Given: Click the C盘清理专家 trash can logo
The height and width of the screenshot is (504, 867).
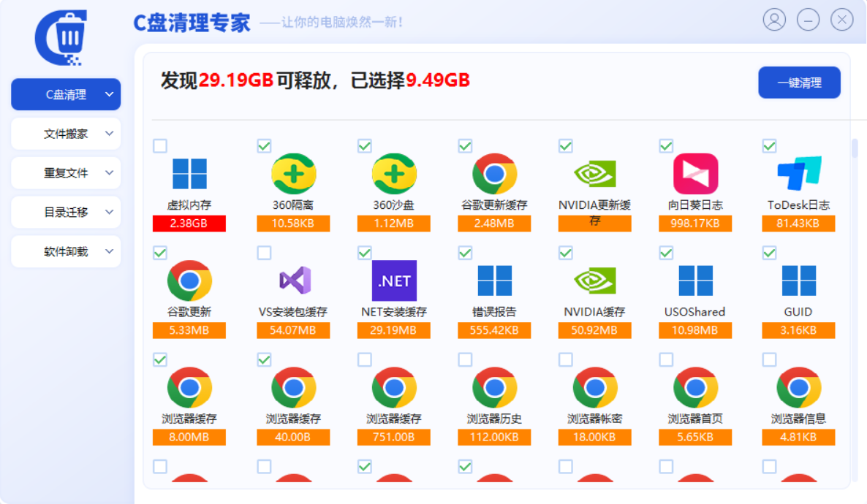Looking at the screenshot, I should 62,37.
